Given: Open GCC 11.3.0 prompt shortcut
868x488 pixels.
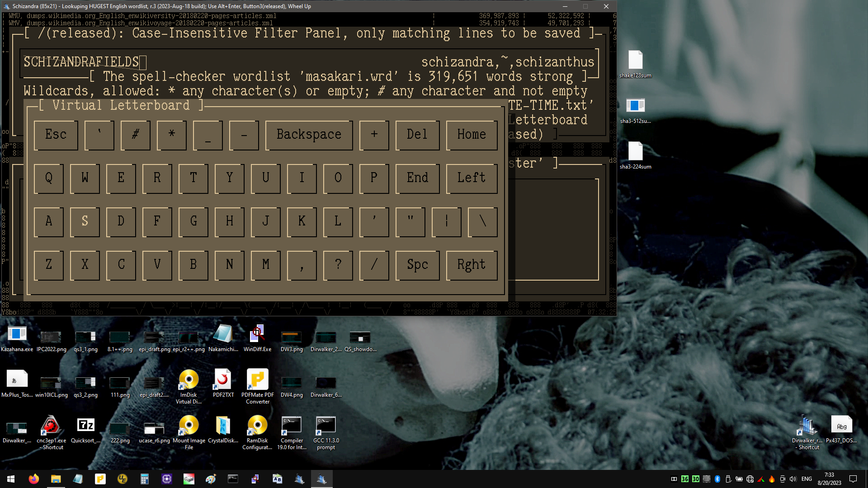Looking at the screenshot, I should click(x=326, y=432).
